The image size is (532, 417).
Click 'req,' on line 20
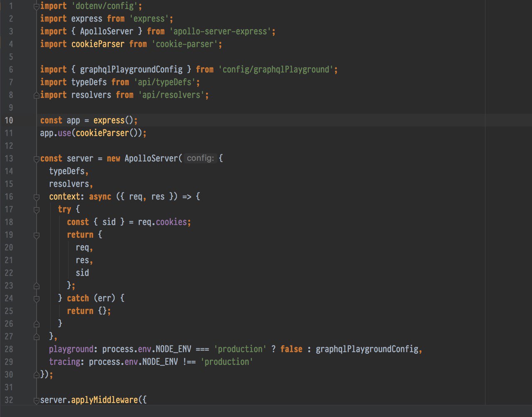click(84, 247)
